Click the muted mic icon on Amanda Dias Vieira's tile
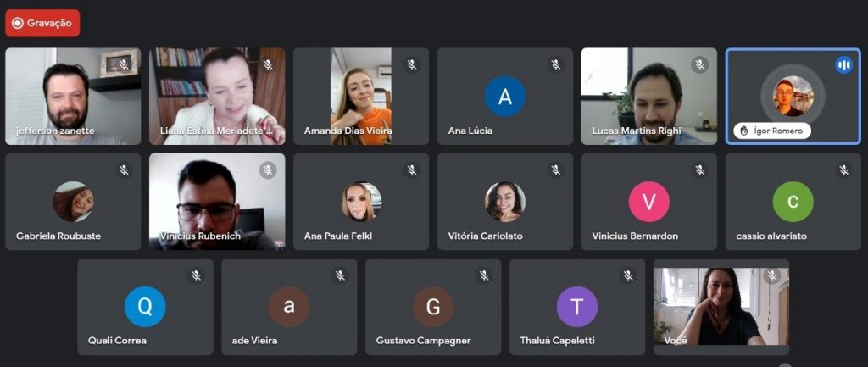This screenshot has height=367, width=868. pyautogui.click(x=412, y=64)
